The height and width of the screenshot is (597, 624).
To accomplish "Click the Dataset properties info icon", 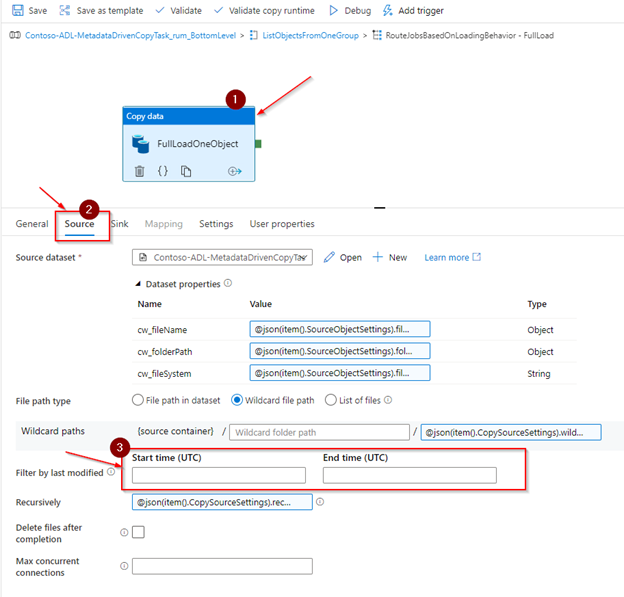I will click(228, 283).
